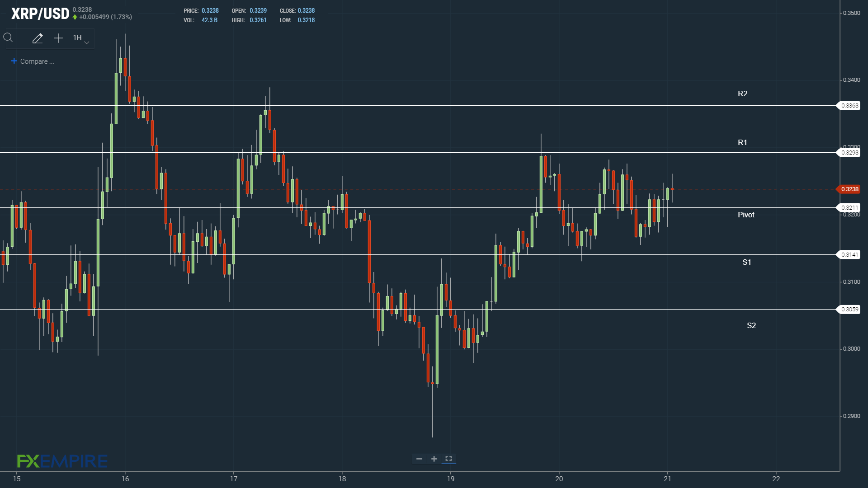Click the S1 annotation text
868x488 pixels.
tap(746, 263)
